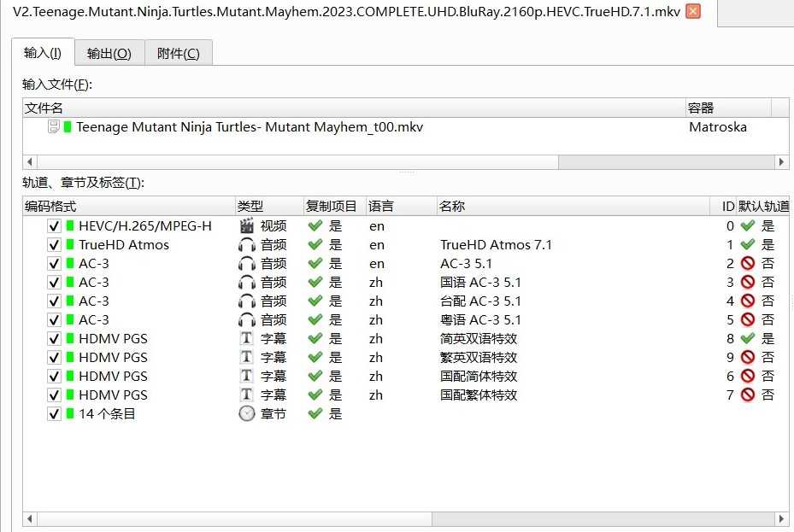Select the Teenage Mutant Ninja Turtles- Mutant Mayhem_t00.mkv file row
The width and height of the screenshot is (794, 532).
click(x=406, y=127)
